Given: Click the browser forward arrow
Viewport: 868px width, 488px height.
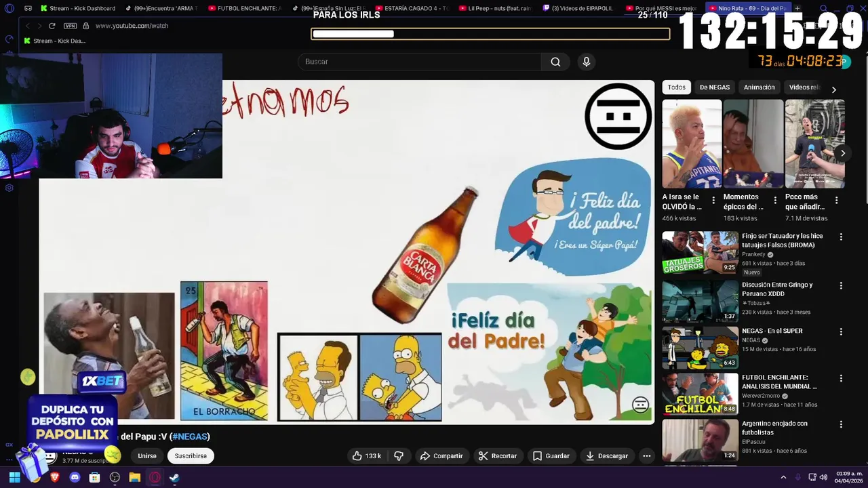Looking at the screenshot, I should (x=39, y=26).
